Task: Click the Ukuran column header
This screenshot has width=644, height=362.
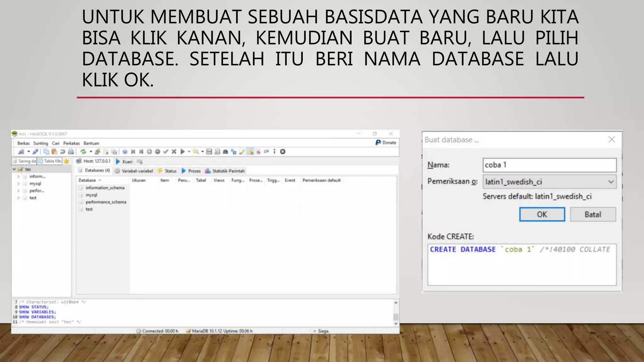Action: tap(143, 180)
